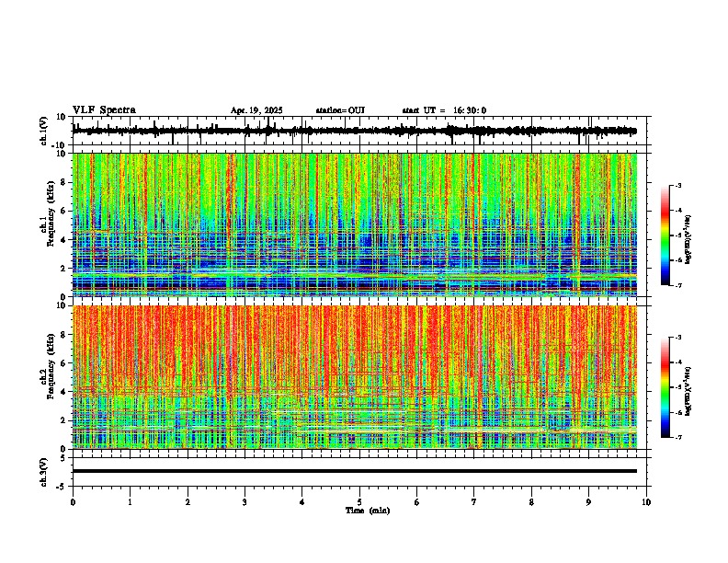Click the "ch.1(V)" waveform axis label

coord(43,131)
